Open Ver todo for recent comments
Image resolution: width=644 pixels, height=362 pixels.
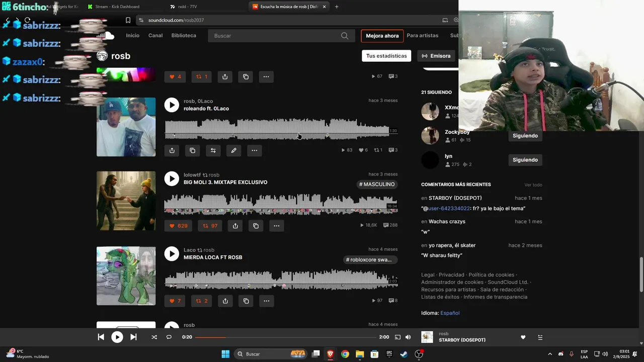533,185
